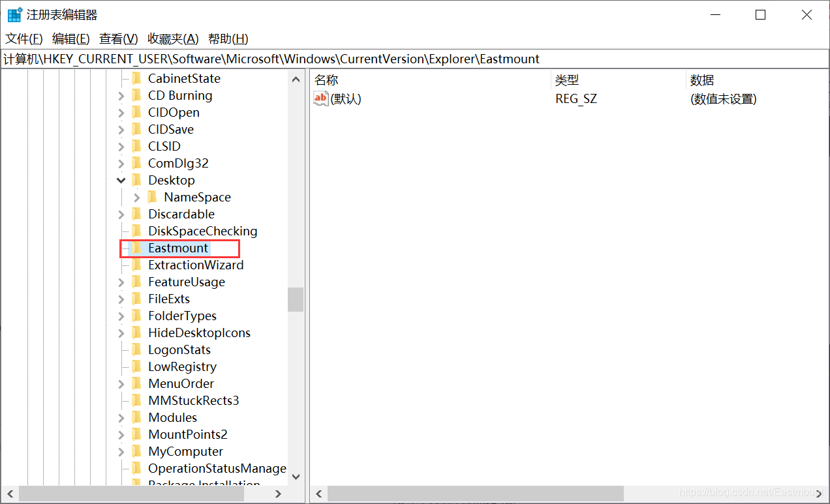Open the 查看(V) menu
The height and width of the screenshot is (504, 830).
(119, 39)
